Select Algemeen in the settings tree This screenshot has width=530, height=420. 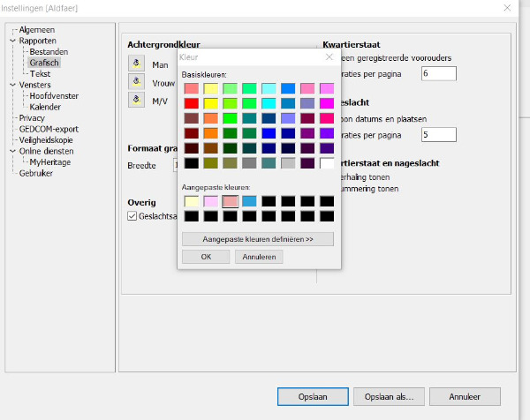pyautogui.click(x=37, y=30)
